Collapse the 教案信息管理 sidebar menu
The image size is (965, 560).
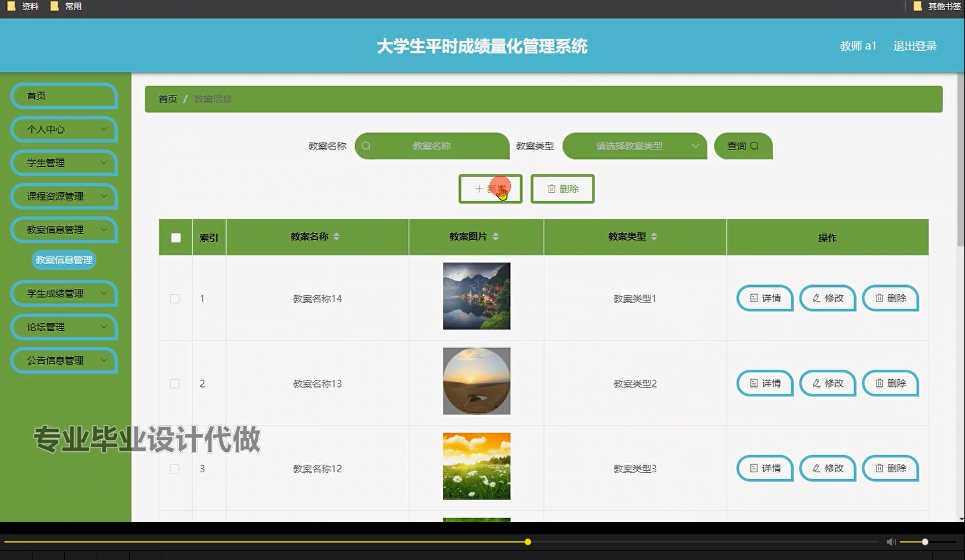click(63, 230)
